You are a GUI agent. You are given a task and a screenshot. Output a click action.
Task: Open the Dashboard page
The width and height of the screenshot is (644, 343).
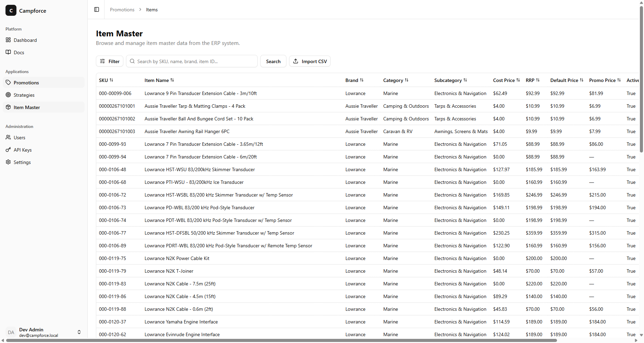(x=44, y=40)
